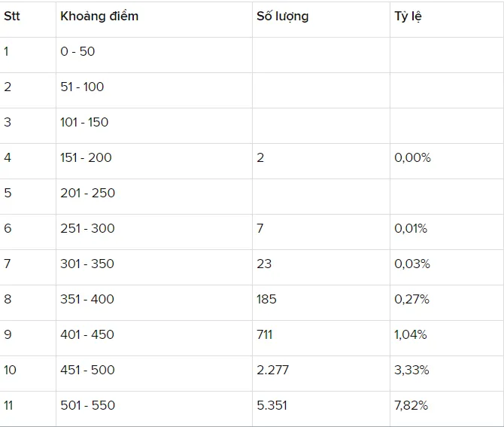This screenshot has width=504, height=427.
Task: Select the "51 - 100" score range cell
Action: click(82, 87)
